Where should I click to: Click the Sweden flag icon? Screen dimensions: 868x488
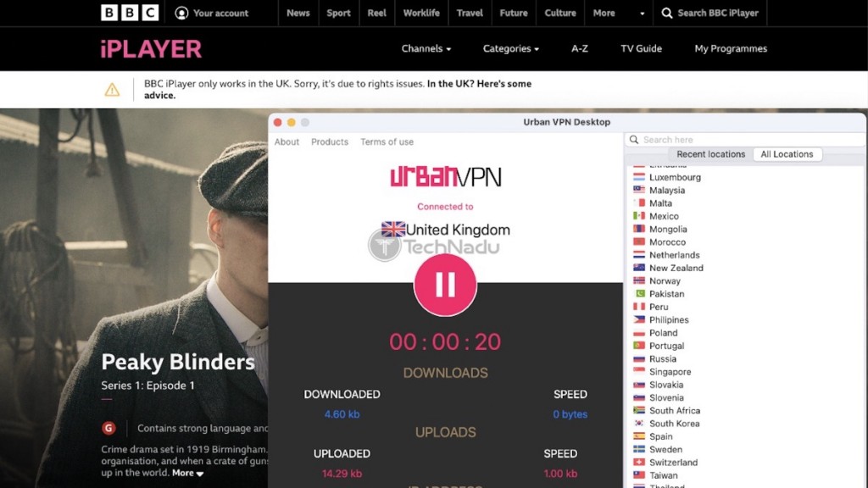[639, 449]
